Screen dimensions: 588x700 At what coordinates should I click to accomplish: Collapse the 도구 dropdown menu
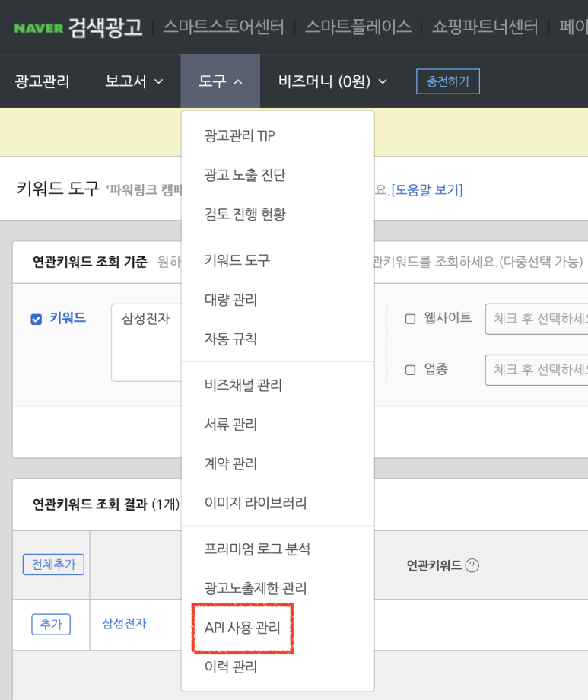coord(220,81)
